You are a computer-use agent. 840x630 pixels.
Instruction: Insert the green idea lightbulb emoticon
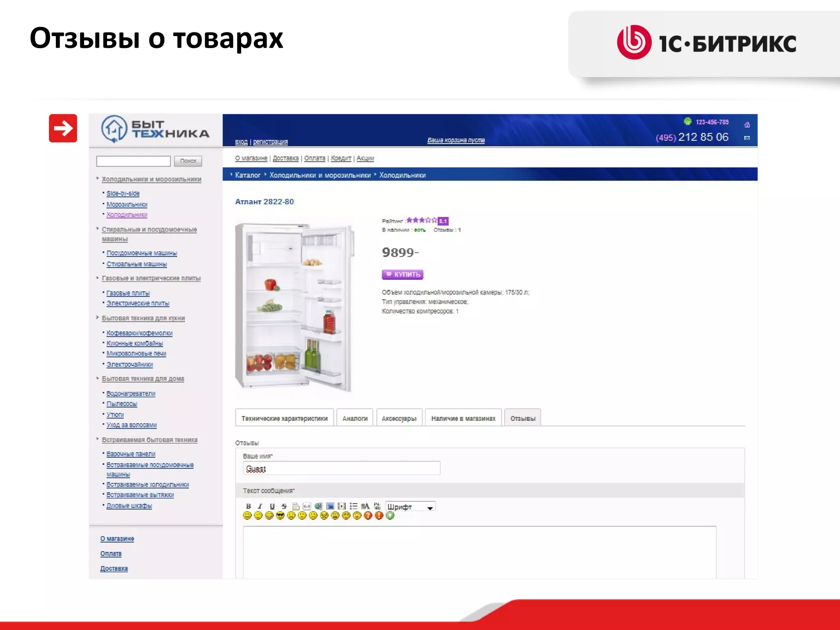390,516
